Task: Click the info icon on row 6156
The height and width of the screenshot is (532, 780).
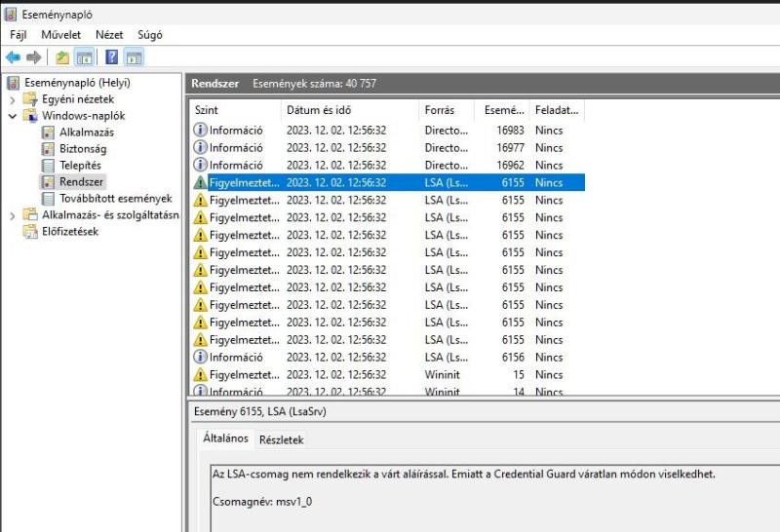Action: (200, 357)
